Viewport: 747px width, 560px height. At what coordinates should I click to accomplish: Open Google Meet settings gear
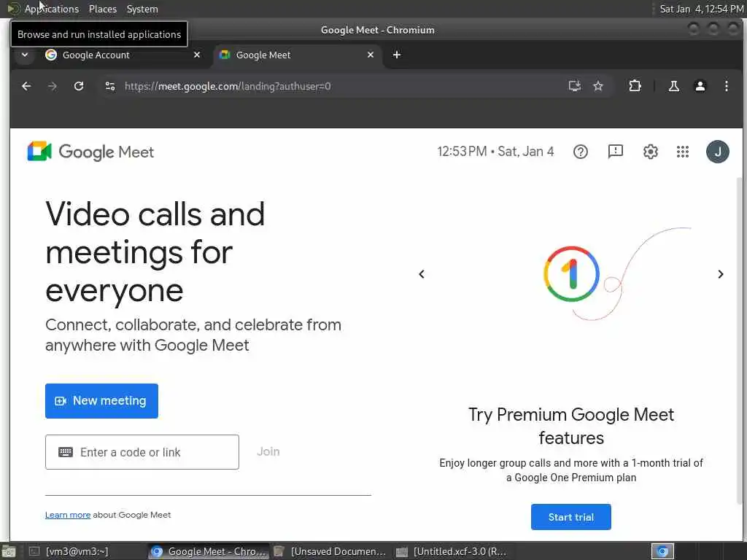click(x=650, y=152)
